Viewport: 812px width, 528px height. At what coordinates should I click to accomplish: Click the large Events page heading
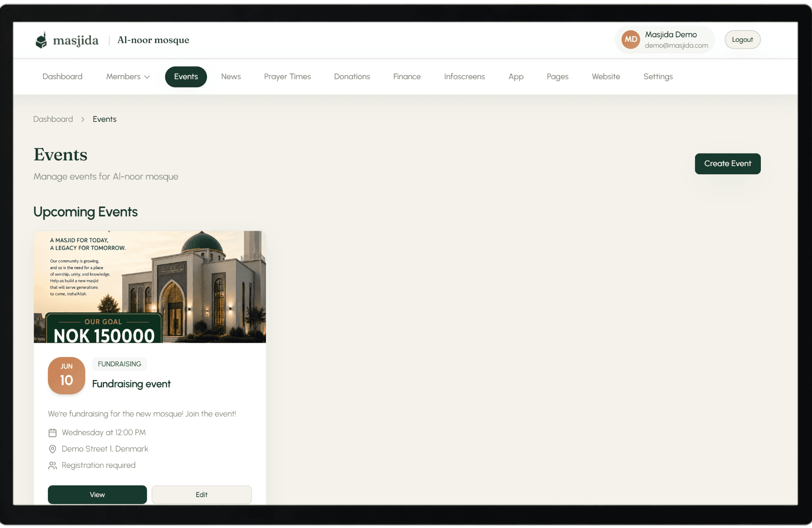[60, 155]
